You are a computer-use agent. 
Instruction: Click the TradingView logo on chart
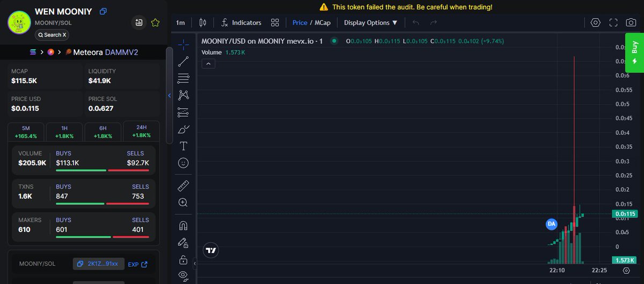point(211,250)
